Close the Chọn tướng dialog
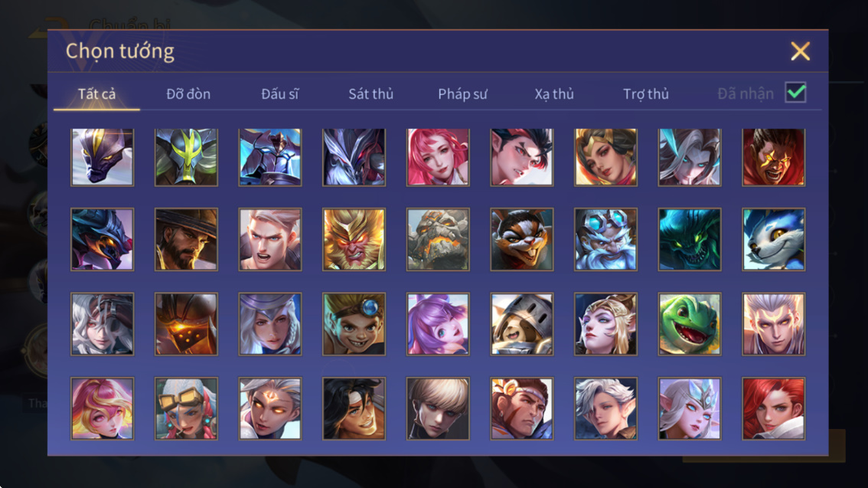The image size is (868, 488). 800,51
